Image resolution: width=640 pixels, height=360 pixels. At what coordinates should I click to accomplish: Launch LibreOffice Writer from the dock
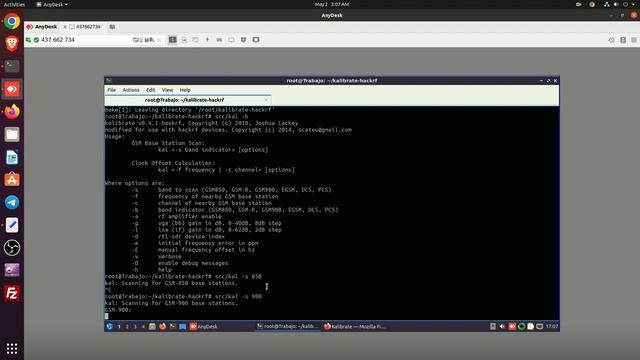click(x=12, y=157)
